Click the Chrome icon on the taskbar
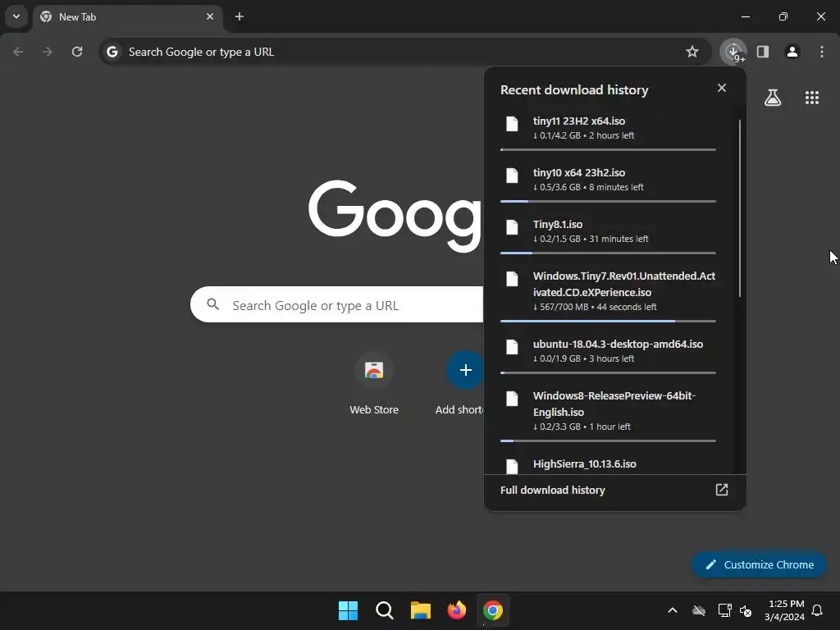 click(493, 610)
